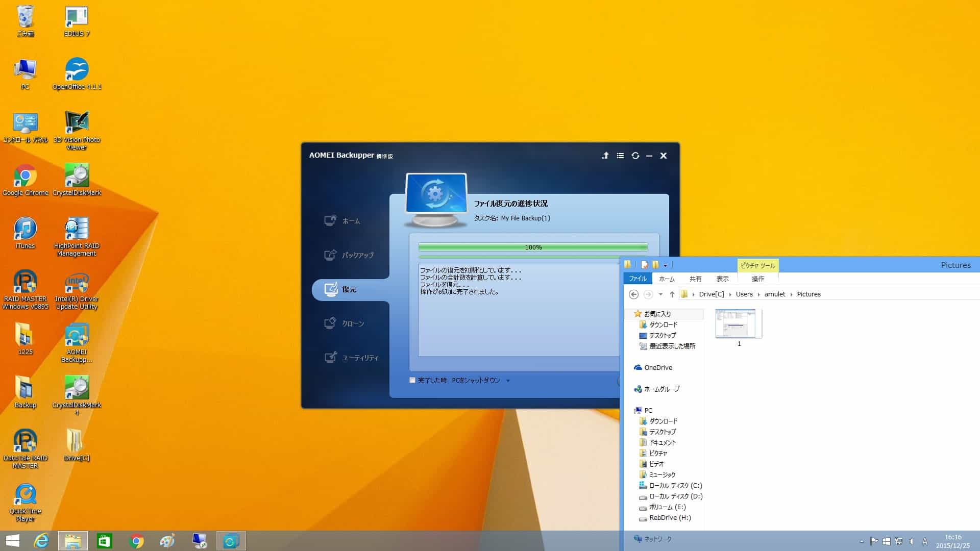
Task: Click amulet in address breadcrumb
Action: click(775, 294)
